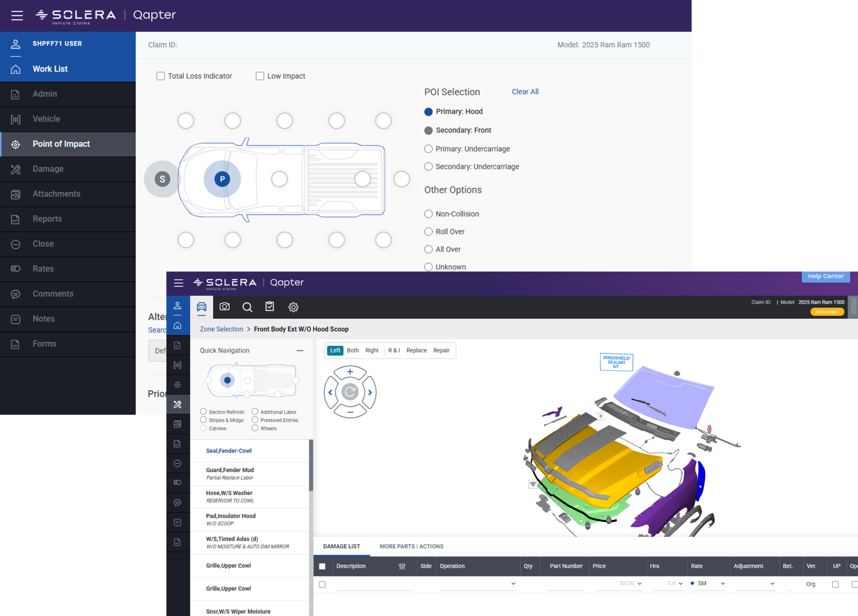
Task: Click the parts list vertical scrollbar
Action: 311,466
